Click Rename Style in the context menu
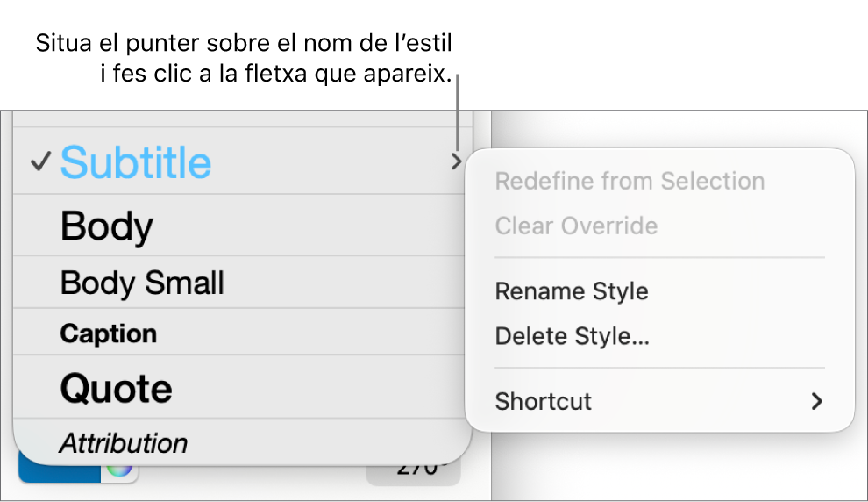The width and height of the screenshot is (868, 502). [572, 291]
